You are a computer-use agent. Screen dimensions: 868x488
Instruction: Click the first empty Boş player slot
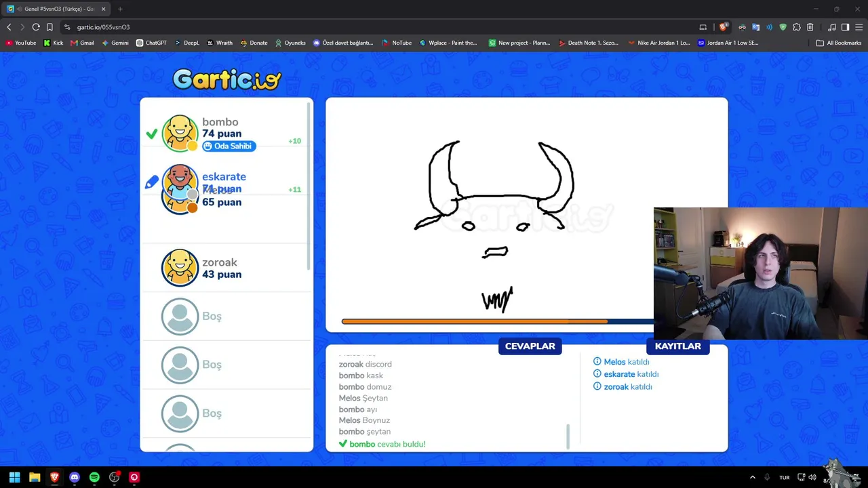[x=226, y=316]
